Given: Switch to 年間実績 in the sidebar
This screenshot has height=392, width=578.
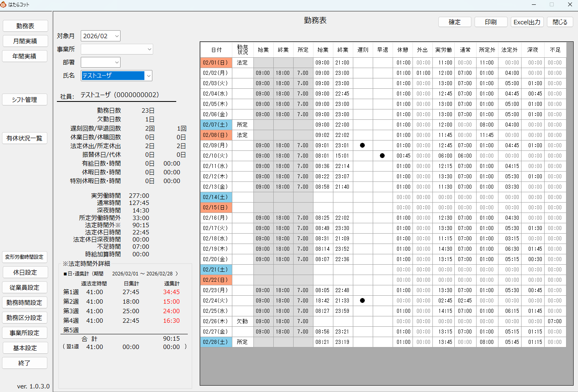Looking at the screenshot, I should 25,56.
